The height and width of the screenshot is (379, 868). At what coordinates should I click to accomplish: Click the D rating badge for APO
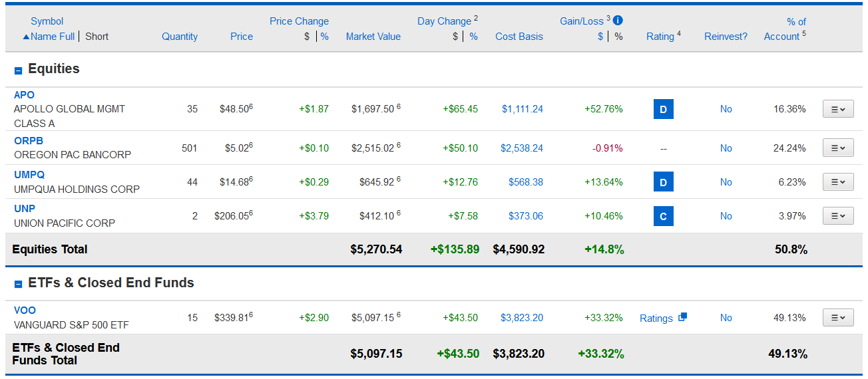tap(663, 109)
